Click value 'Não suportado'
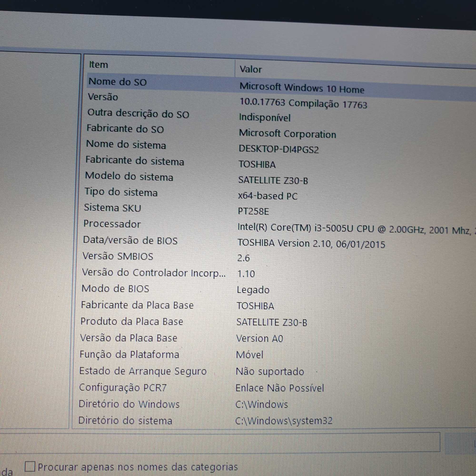Screen dimensions: 476x476 coord(270,372)
